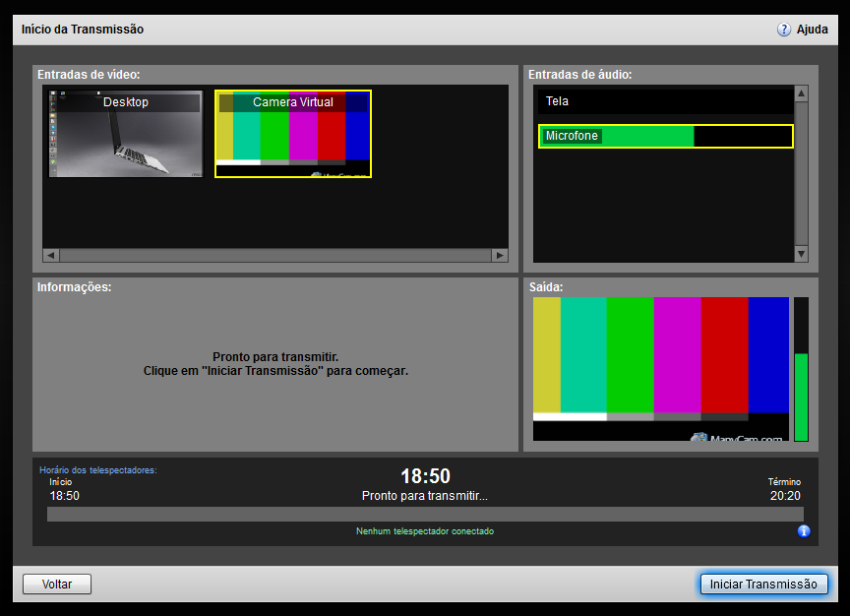Image resolution: width=850 pixels, height=616 pixels.
Task: Click the 'Nenhum telespectador conectado' status text
Action: [425, 531]
